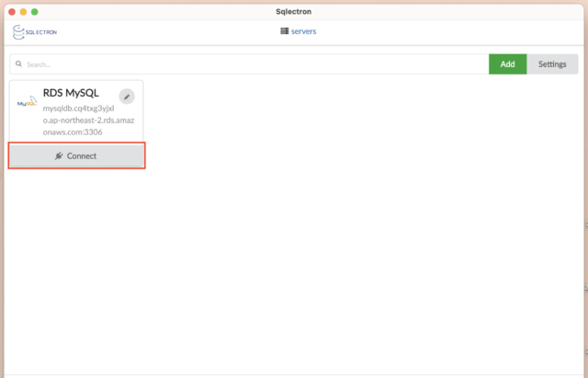The image size is (588, 378).
Task: Click the Sqlectron logo
Action: point(35,32)
